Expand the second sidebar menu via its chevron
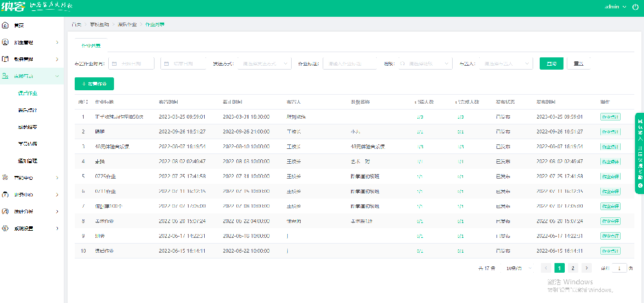This screenshot has height=303, width=644. click(57, 43)
